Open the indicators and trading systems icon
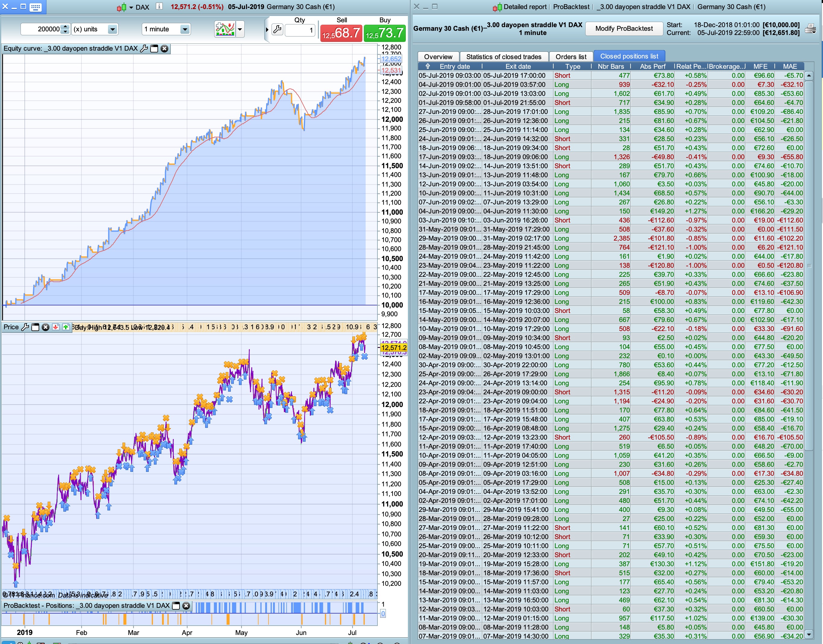Image resolution: width=823 pixels, height=644 pixels. tap(225, 29)
